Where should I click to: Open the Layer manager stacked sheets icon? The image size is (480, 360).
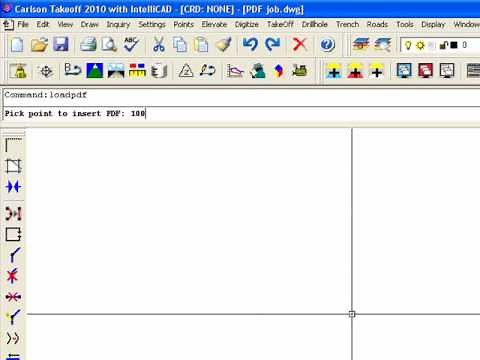[x=361, y=45]
